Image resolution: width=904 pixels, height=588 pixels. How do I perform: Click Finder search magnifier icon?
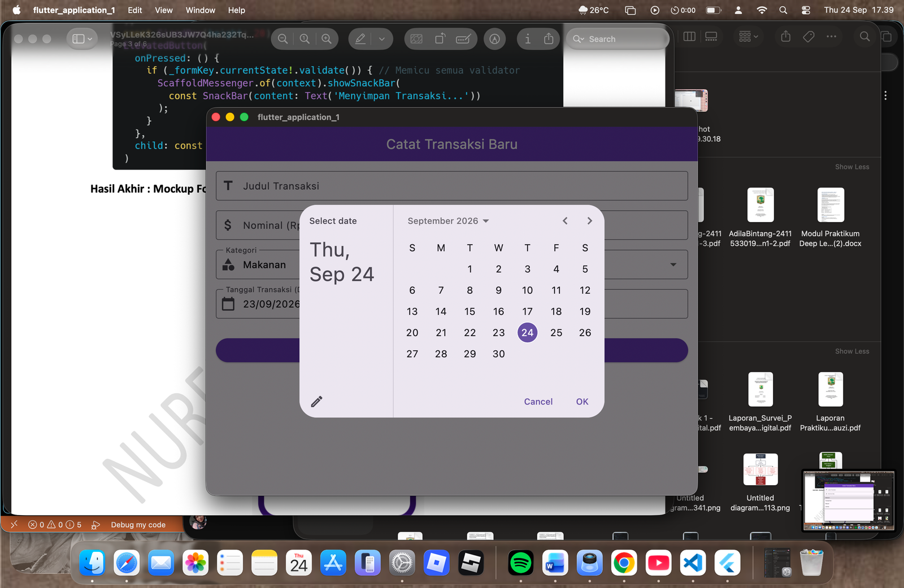click(864, 37)
